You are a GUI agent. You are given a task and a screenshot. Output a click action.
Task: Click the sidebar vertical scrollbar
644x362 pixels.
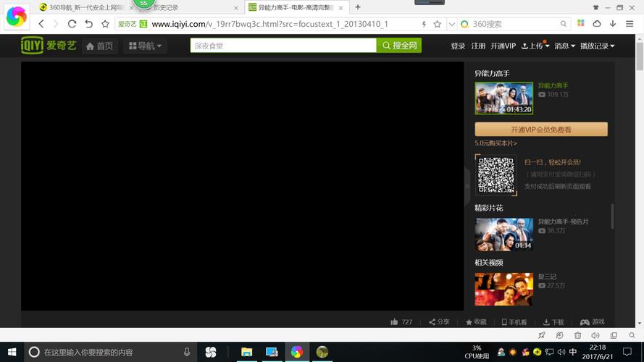click(612, 216)
